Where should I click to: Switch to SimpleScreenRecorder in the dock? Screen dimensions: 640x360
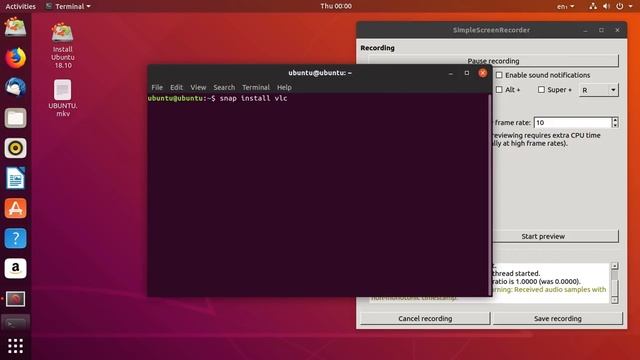pos(16,299)
